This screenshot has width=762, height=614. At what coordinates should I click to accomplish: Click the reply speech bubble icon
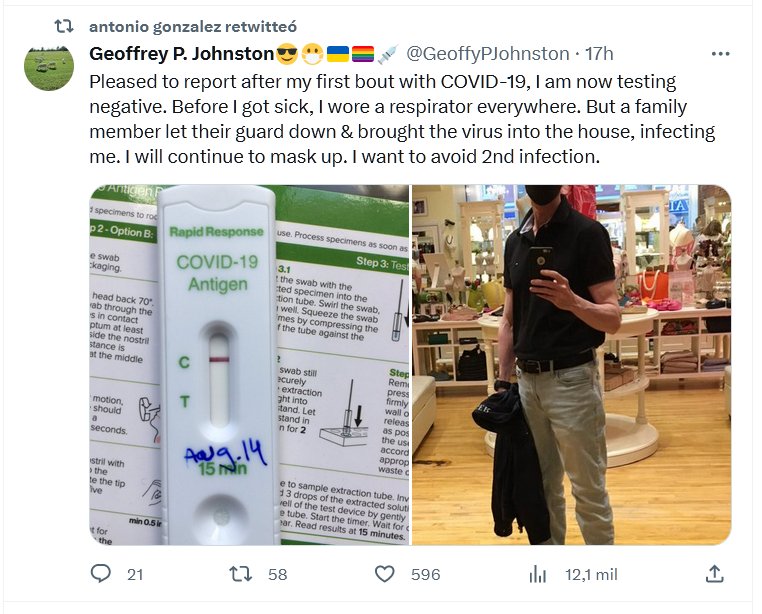[x=101, y=574]
